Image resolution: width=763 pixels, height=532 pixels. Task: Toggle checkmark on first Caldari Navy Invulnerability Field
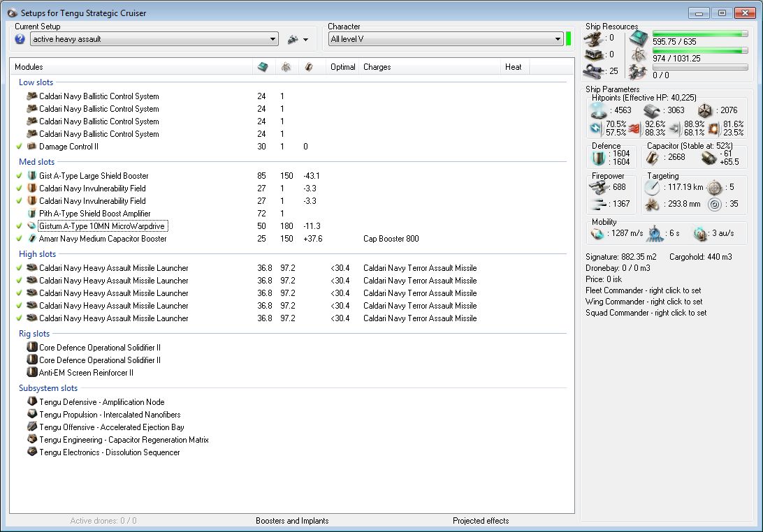19,189
